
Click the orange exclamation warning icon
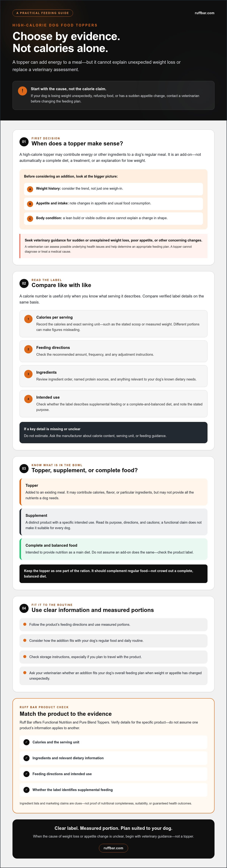(x=22, y=91)
